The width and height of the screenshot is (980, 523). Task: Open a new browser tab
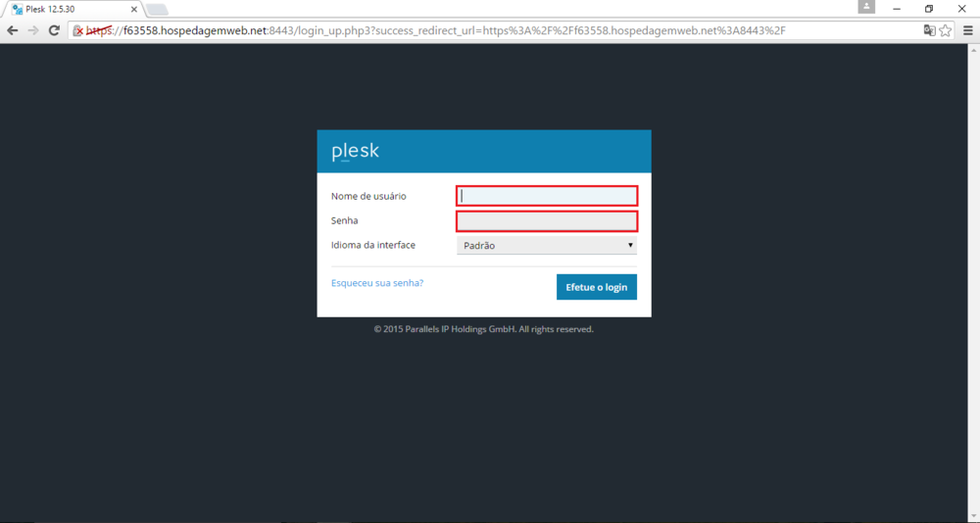pos(157,10)
